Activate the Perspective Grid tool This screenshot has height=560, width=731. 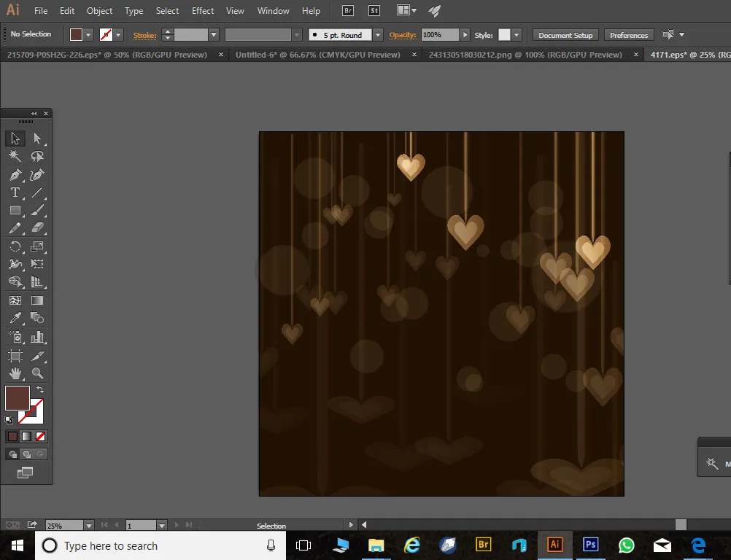point(37,282)
